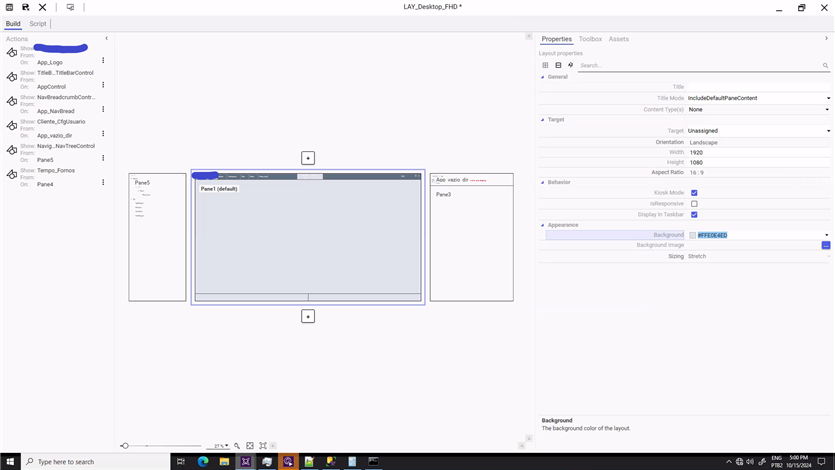Select the TitleB...TitleBarControl action text
Viewport: 835px width, 470px height.
(65, 73)
